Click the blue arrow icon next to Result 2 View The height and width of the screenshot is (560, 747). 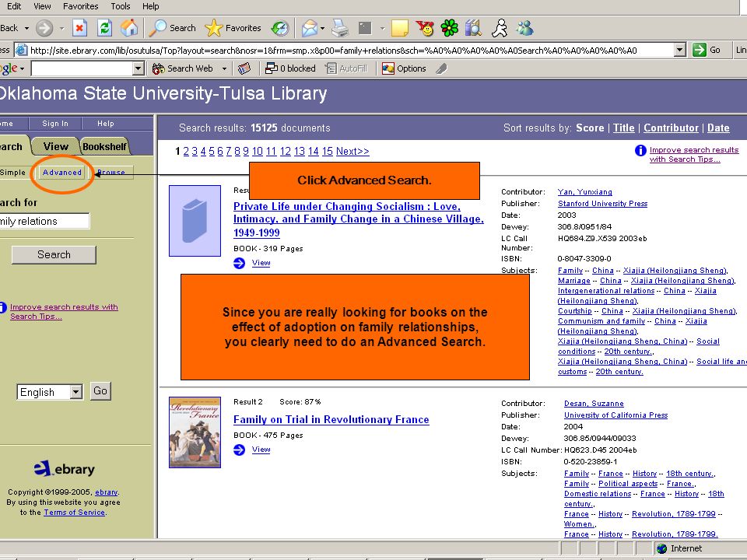pyautogui.click(x=239, y=450)
